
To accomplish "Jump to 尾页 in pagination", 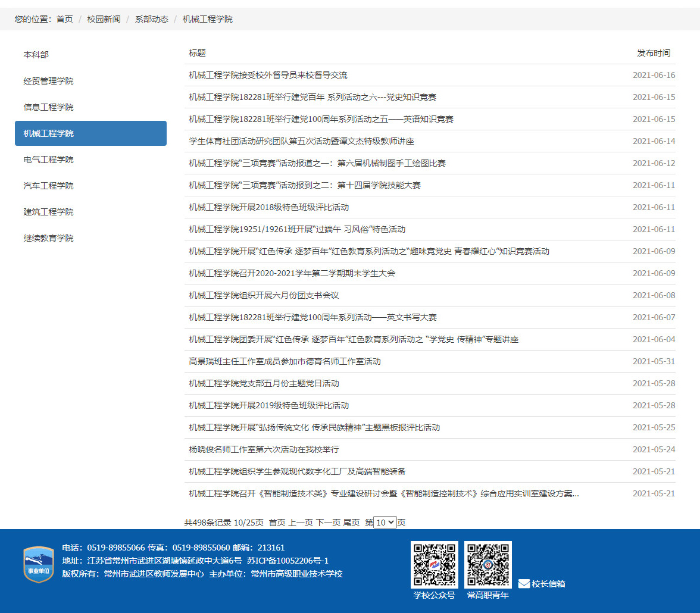I will [x=351, y=523].
